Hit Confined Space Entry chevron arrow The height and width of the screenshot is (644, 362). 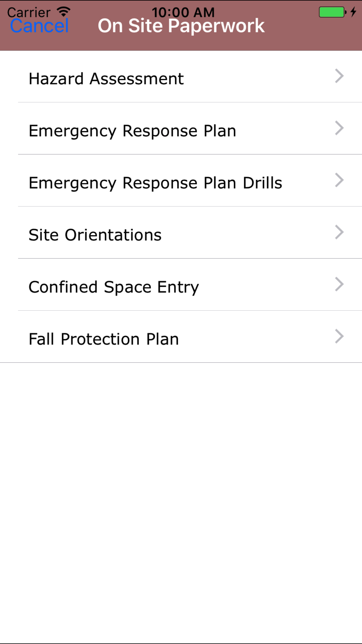tap(339, 284)
